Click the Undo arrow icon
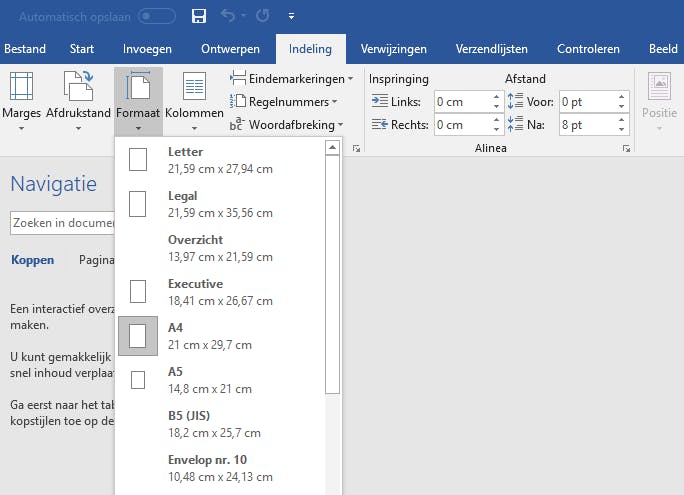This screenshot has height=495, width=684. point(227,16)
